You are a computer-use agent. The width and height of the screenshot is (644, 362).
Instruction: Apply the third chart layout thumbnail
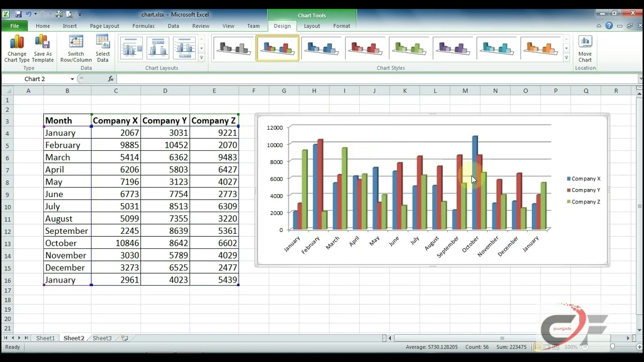[184, 48]
